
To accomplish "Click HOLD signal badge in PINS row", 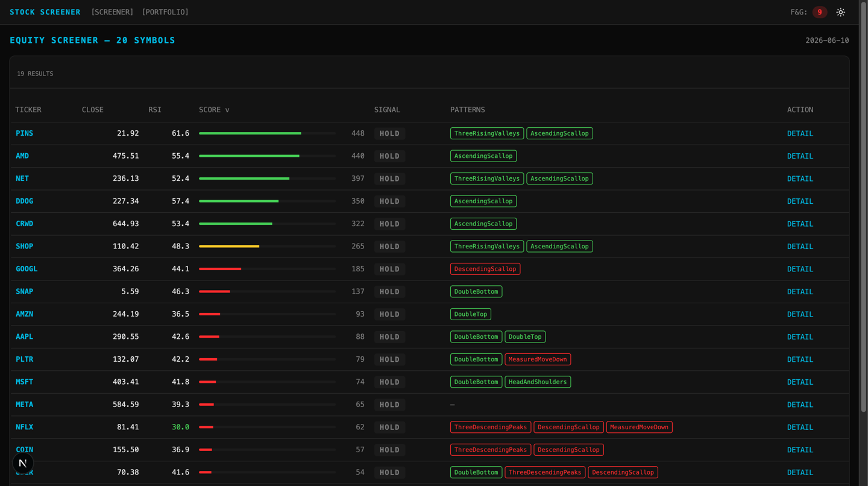I will click(x=389, y=133).
